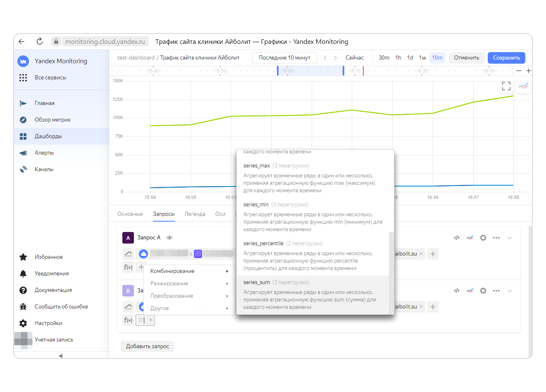Open Избранное star icon
Screen dimensions: 546x392
tap(23, 257)
